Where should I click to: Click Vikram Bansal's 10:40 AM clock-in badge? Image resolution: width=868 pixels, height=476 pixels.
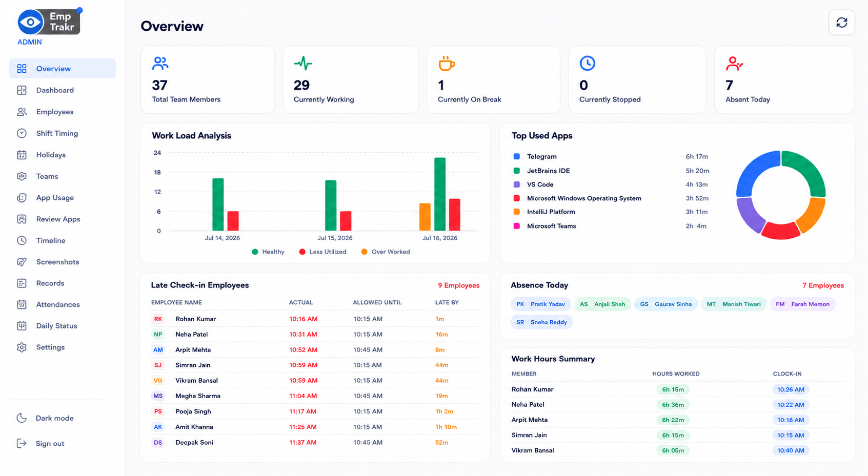[791, 450]
